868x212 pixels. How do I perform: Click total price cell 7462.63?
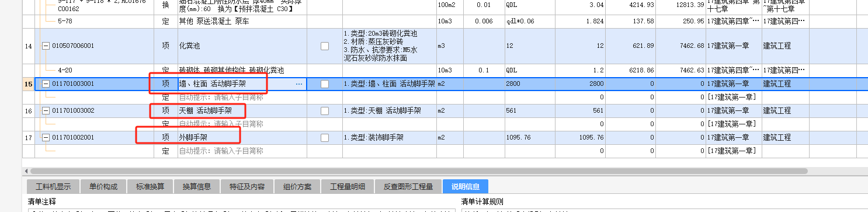click(x=680, y=70)
